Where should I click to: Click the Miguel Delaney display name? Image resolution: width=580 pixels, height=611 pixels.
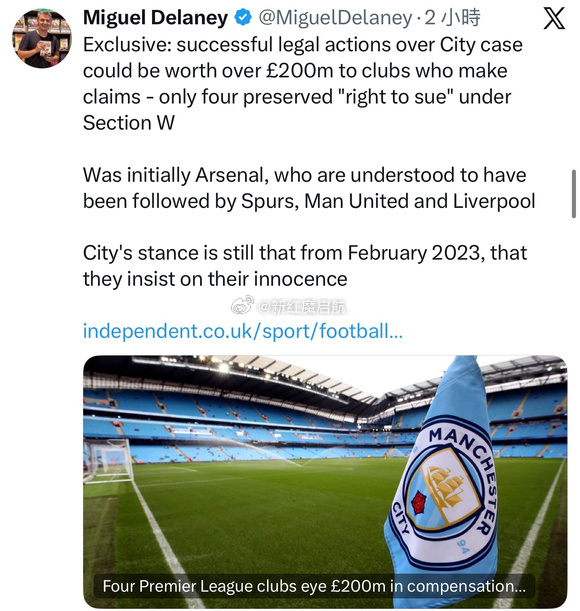pyautogui.click(x=155, y=18)
